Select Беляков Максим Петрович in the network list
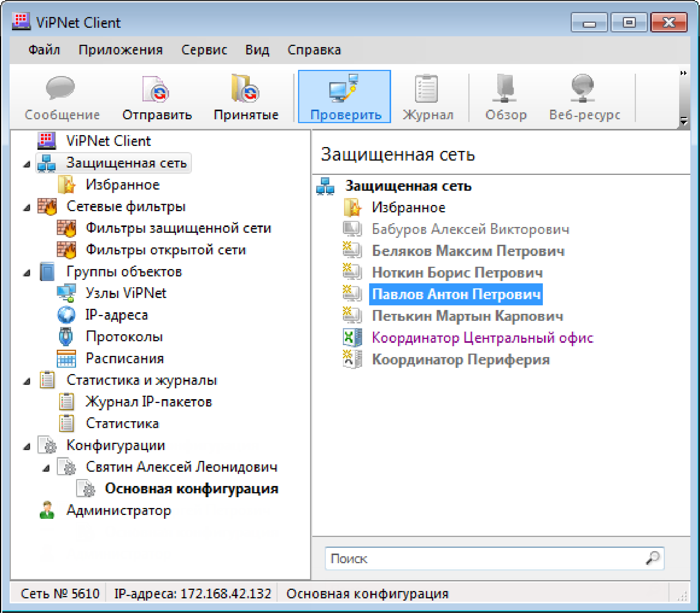 point(468,251)
